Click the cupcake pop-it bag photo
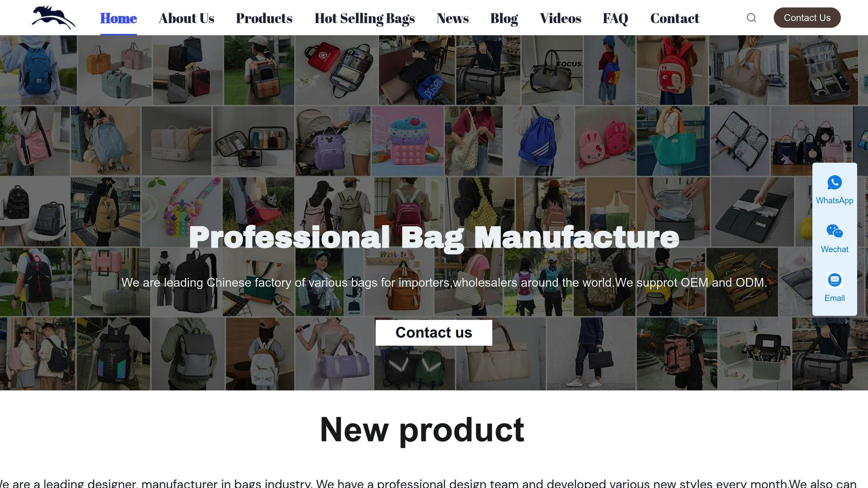The width and height of the screenshot is (868, 488). point(407,141)
